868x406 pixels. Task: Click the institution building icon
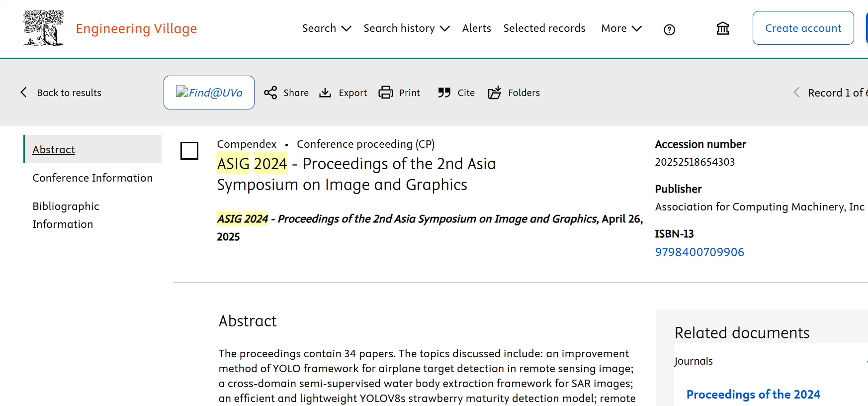[x=723, y=28]
